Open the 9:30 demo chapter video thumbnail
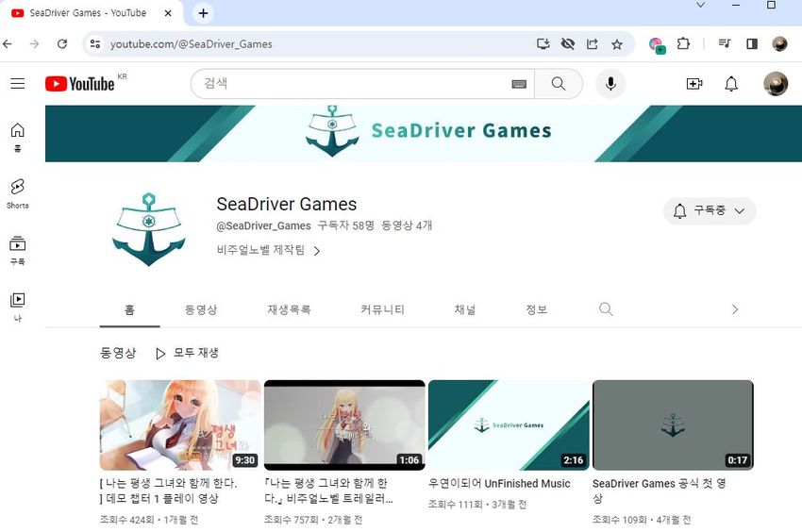Screen dimensions: 802x532 [180, 425]
